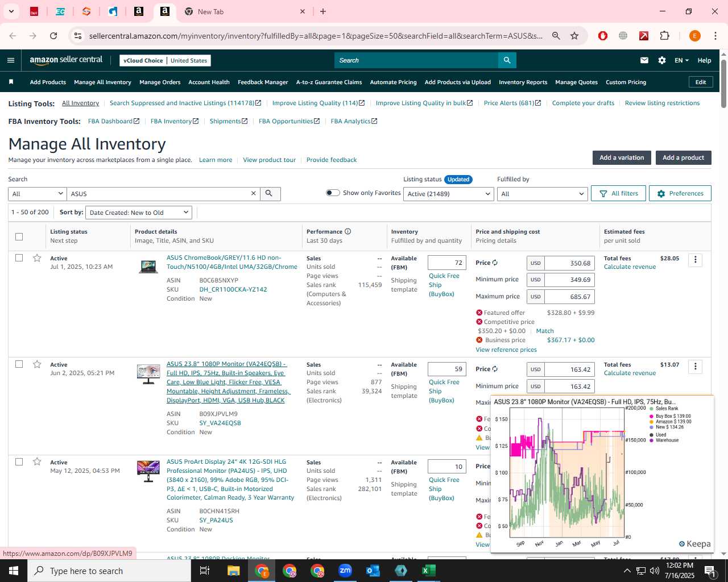
Task: Open Feedback Manager menu item
Action: pos(263,82)
